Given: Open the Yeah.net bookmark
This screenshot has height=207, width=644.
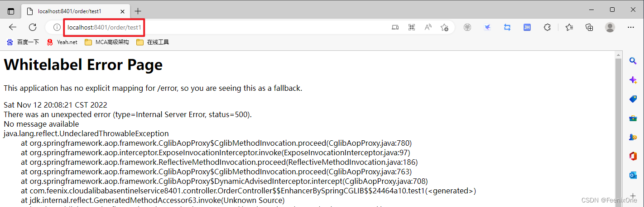Looking at the screenshot, I should (x=62, y=42).
